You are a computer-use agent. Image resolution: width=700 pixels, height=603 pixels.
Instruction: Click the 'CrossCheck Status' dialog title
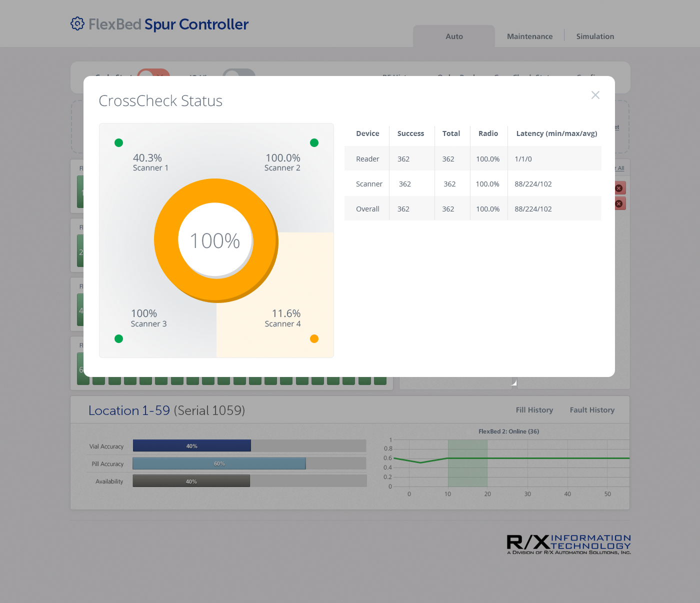(x=160, y=100)
